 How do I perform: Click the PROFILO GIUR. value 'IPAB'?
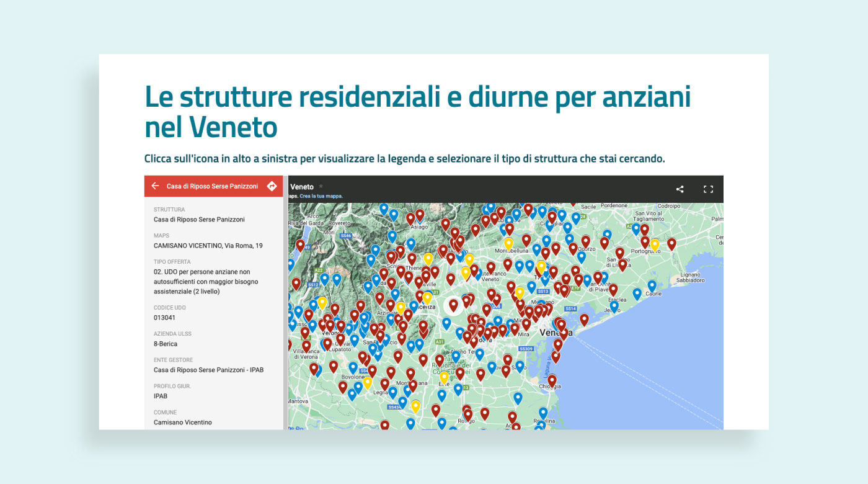161,396
